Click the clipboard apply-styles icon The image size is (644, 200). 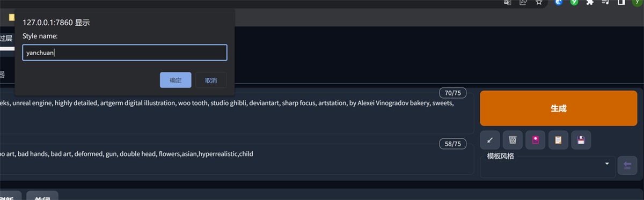[x=558, y=140]
